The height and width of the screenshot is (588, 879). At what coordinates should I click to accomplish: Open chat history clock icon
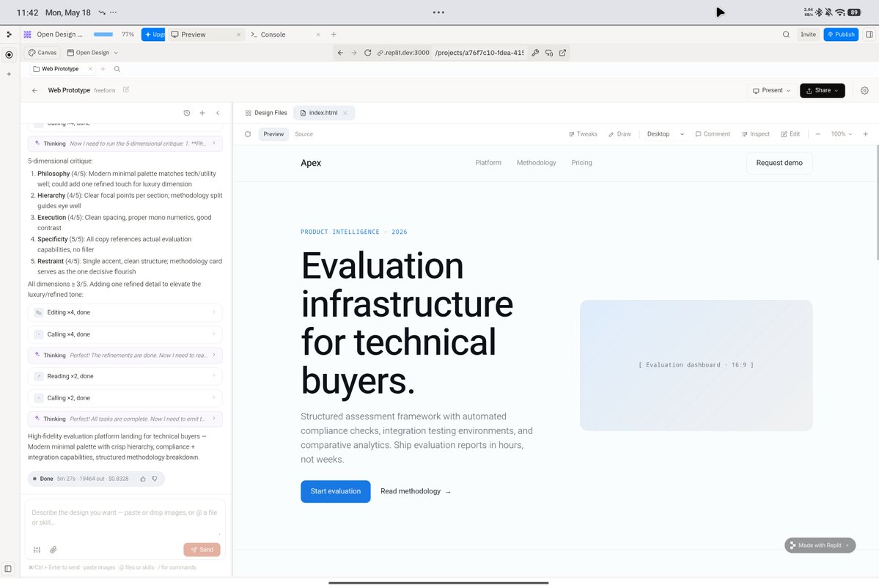187,113
